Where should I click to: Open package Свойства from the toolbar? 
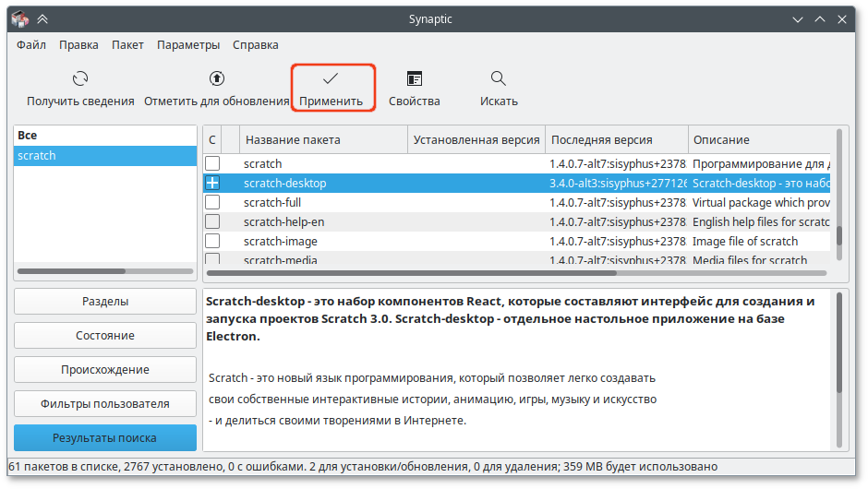pyautogui.click(x=415, y=78)
